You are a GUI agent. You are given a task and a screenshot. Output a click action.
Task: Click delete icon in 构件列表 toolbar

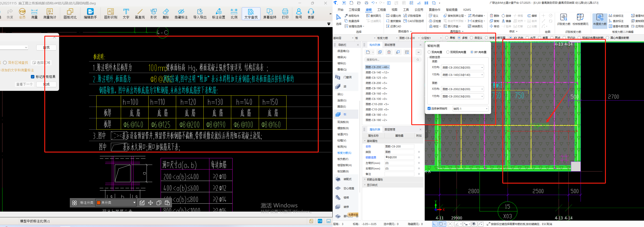click(389, 52)
